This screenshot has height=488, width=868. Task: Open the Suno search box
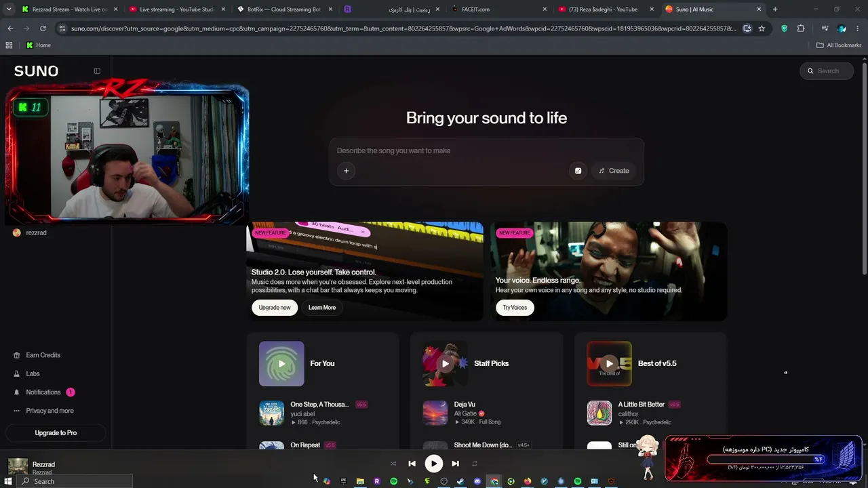827,70
